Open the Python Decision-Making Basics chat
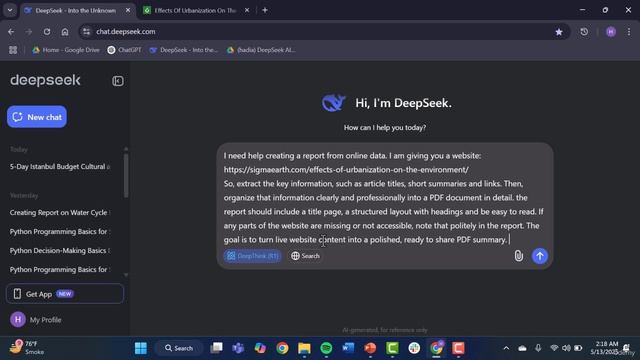Viewport: 640px width, 360px height. [x=60, y=251]
